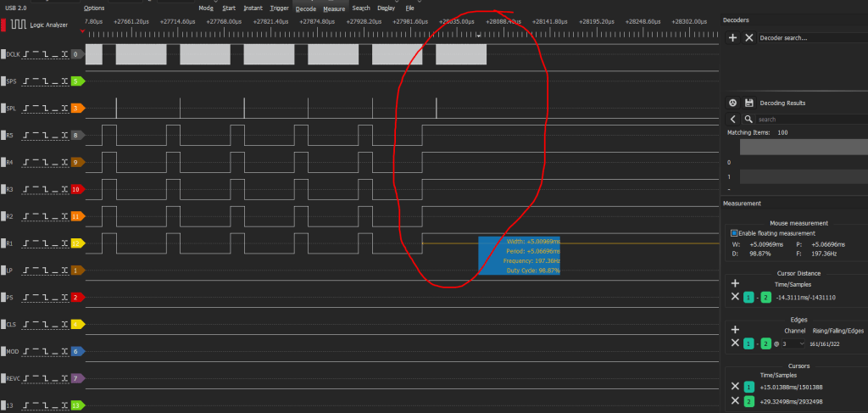Image resolution: width=868 pixels, height=413 pixels.
Task: Open the Display menu
Action: pyautogui.click(x=386, y=8)
